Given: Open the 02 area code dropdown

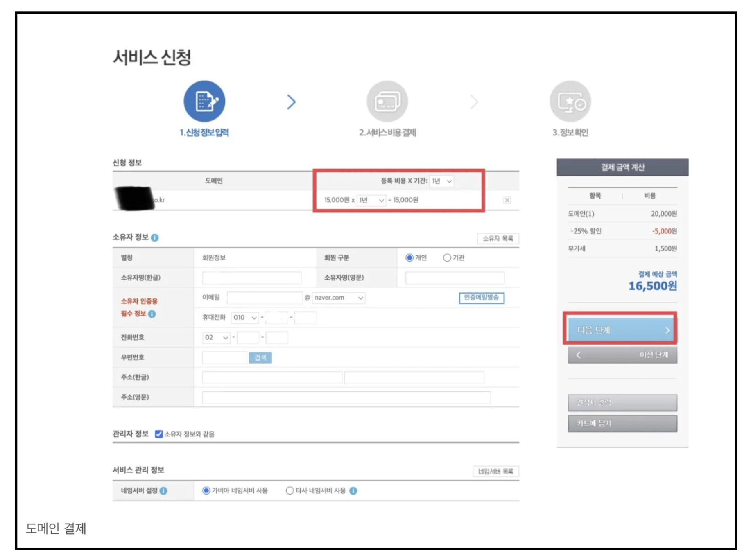Looking at the screenshot, I should tap(216, 337).
